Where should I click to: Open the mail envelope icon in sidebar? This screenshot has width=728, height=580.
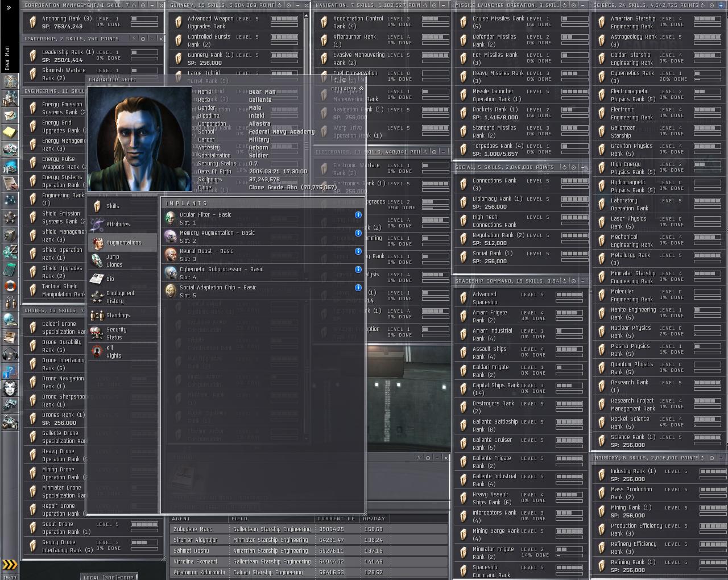10,116
